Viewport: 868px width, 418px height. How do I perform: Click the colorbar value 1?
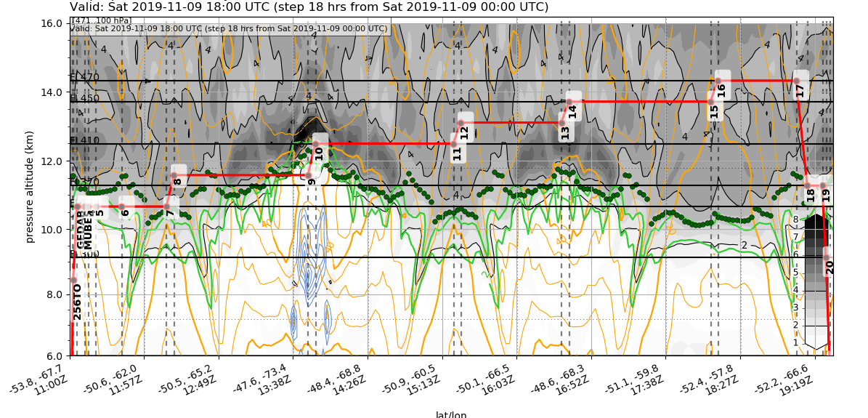click(795, 342)
